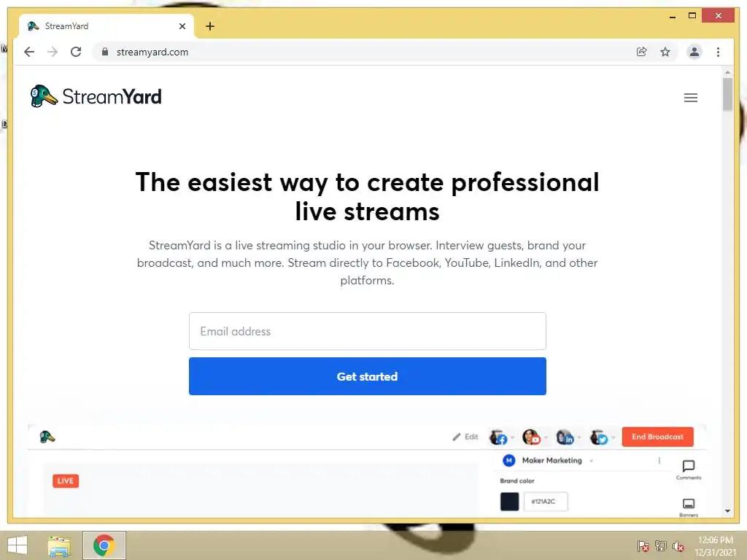Click the Get started button

[x=368, y=376]
